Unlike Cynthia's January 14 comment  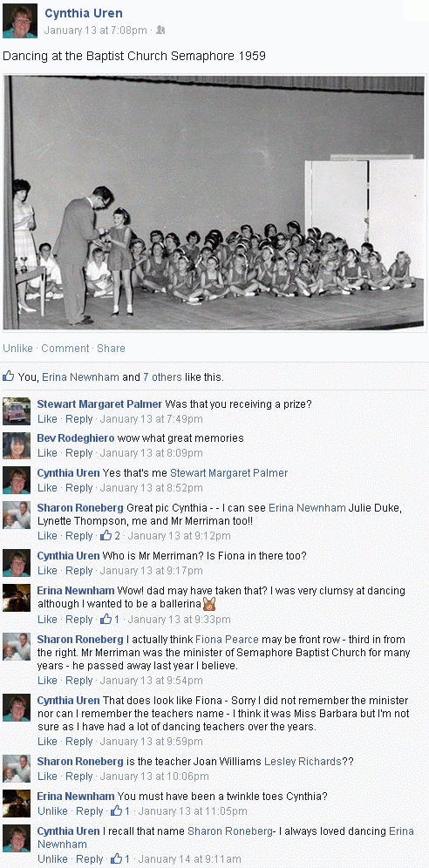click(52, 858)
